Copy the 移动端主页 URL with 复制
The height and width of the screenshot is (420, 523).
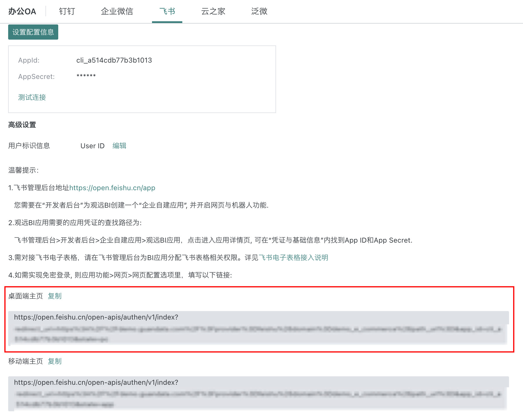coord(55,361)
